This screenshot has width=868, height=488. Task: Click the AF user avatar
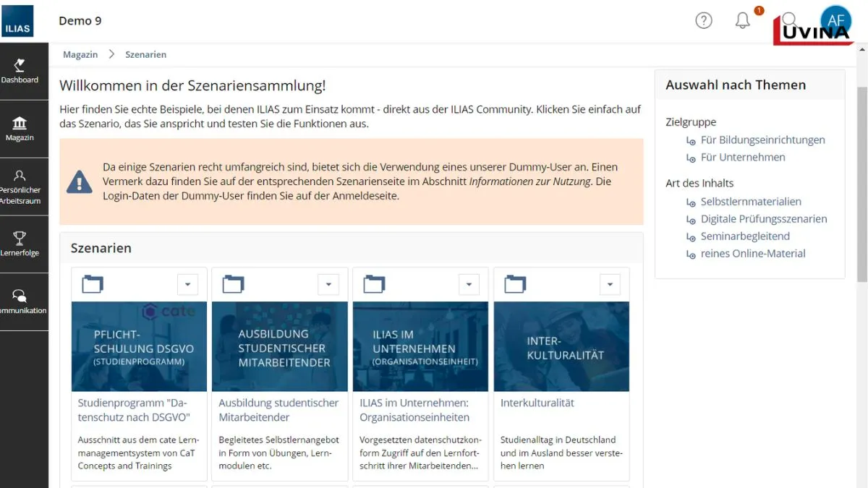(x=835, y=20)
